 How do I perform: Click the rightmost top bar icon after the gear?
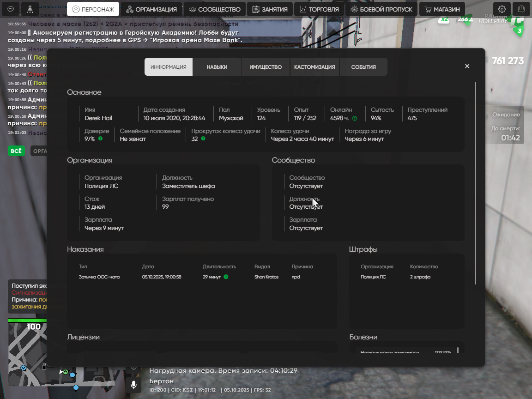click(x=521, y=9)
